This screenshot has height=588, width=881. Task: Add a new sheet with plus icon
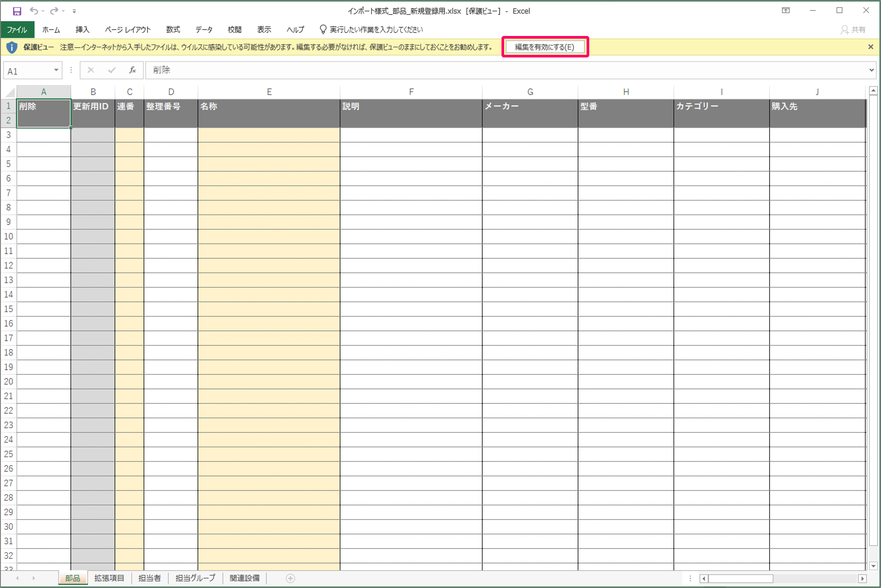pos(290,578)
